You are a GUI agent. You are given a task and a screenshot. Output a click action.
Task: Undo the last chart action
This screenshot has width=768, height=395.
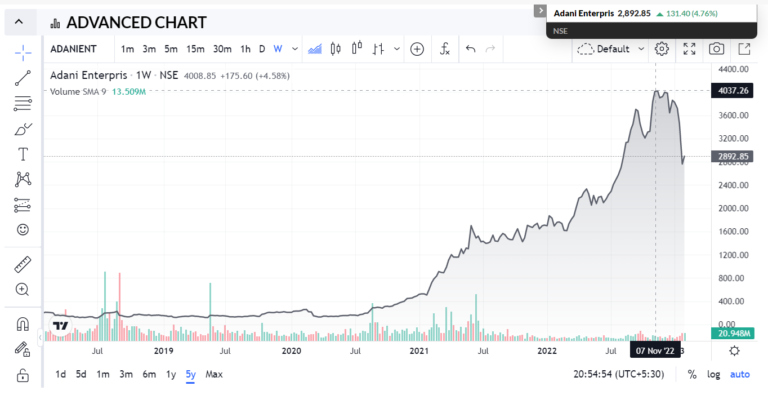471,49
